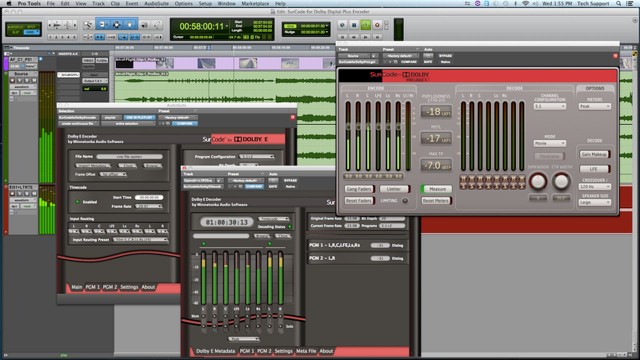Click the OPTIONS header in SurCode Dolby
The width and height of the screenshot is (640, 360).
[595, 88]
